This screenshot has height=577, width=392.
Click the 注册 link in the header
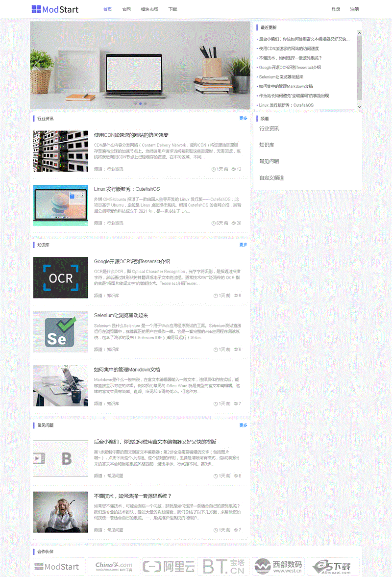(x=354, y=9)
